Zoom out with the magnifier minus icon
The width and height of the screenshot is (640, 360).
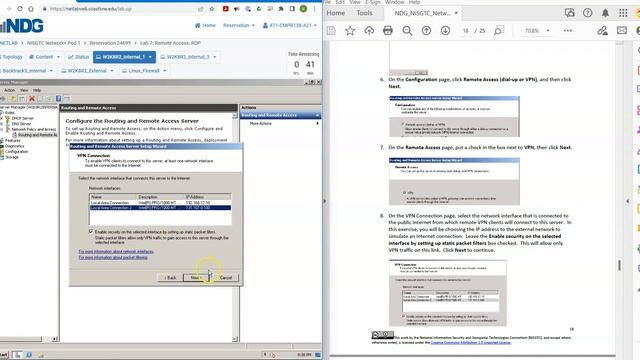(407, 31)
